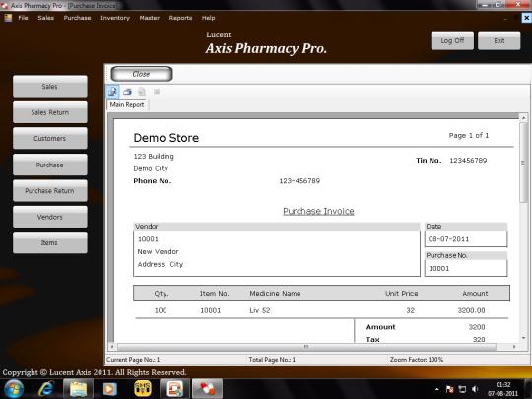The image size is (532, 399).
Task: Open the Purchase menu
Action: pyautogui.click(x=77, y=18)
